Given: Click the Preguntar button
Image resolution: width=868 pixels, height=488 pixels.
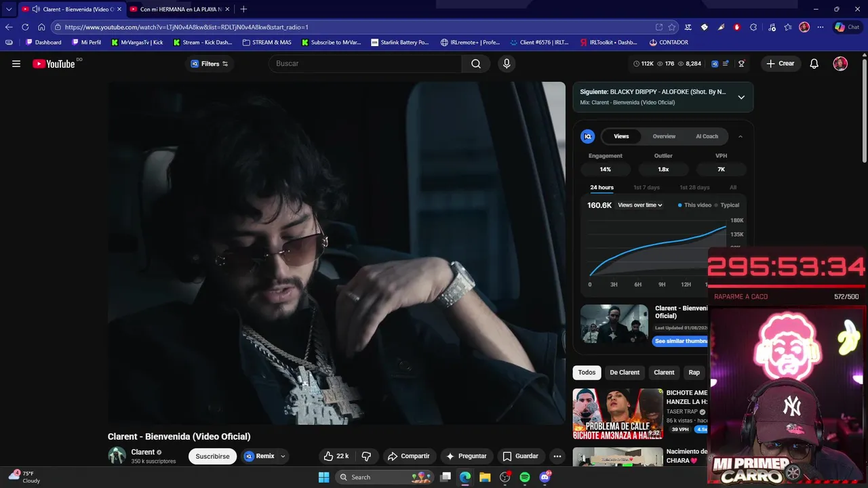Looking at the screenshot, I should tap(466, 456).
